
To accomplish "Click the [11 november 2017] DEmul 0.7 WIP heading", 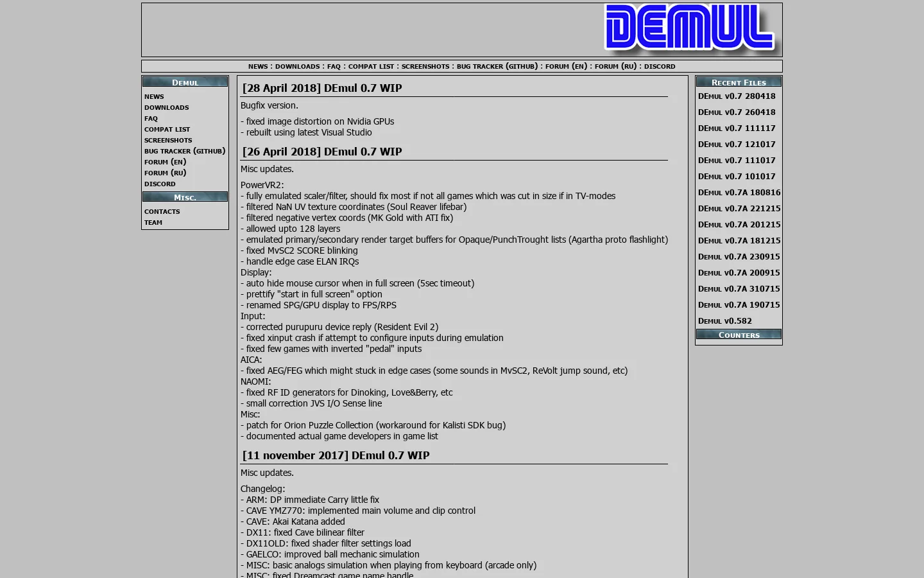I will pos(336,455).
